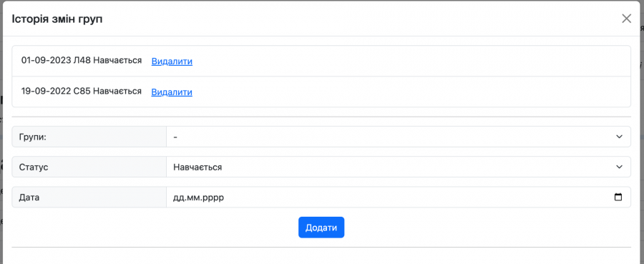644x264 pixels.
Task: Click Видалити link for 01-09-2023 Л48 entry
Action: (172, 62)
